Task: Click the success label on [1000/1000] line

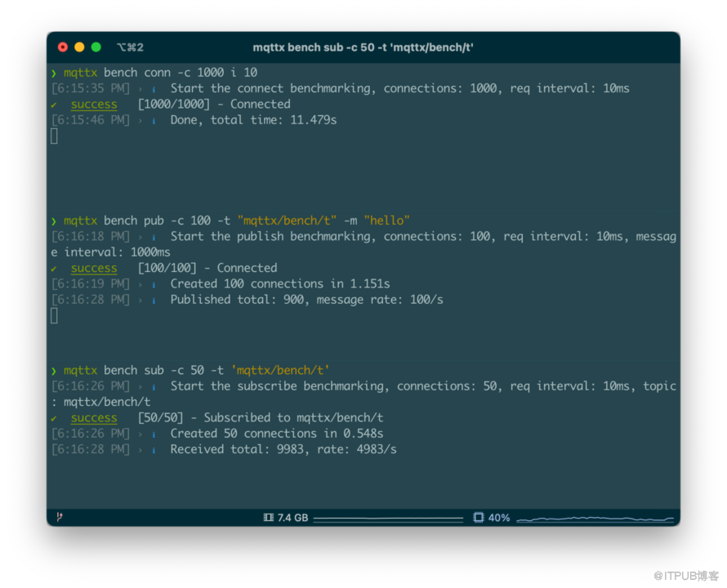Action: [94, 104]
